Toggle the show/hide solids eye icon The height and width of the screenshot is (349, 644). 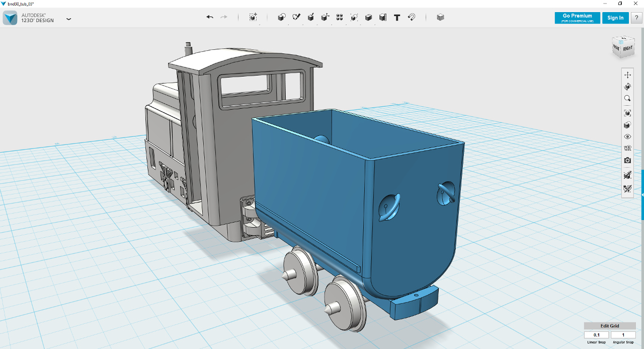pos(627,136)
